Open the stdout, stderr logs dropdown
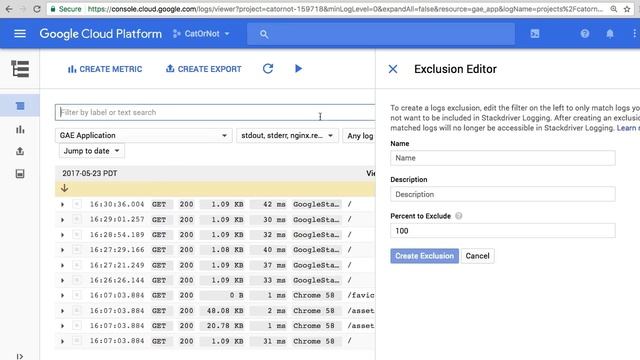The height and width of the screenshot is (360, 640). [x=287, y=136]
